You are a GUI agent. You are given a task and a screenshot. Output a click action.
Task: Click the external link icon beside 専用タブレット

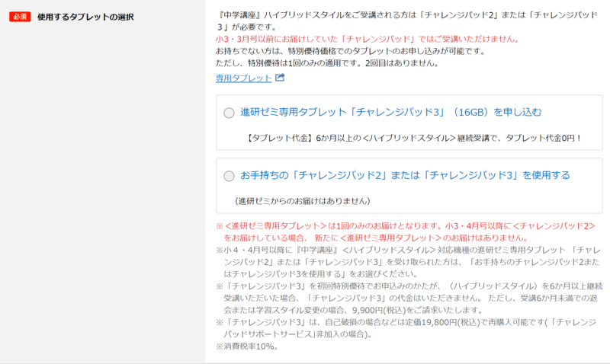coord(280,78)
